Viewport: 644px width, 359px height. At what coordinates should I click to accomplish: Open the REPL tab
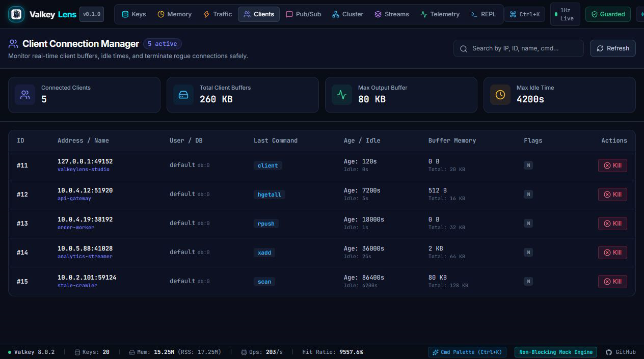(484, 14)
